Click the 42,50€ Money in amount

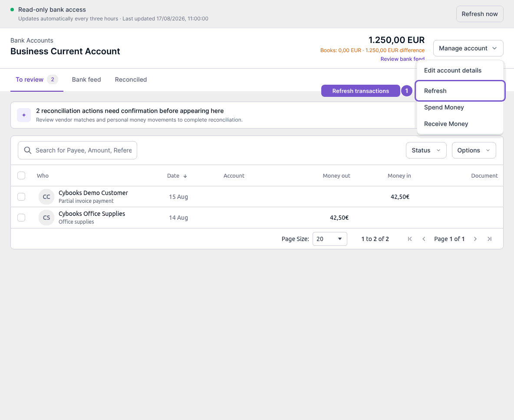[400, 197]
